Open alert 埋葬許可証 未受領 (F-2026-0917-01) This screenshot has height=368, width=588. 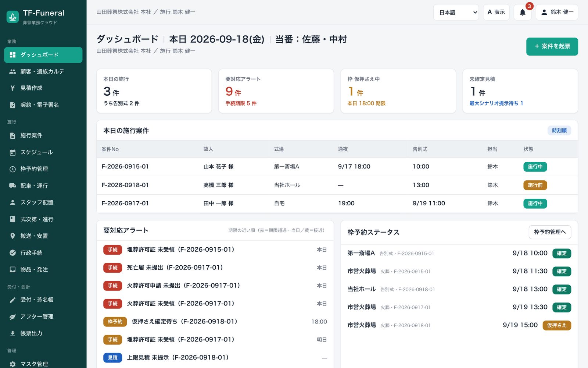point(215,340)
